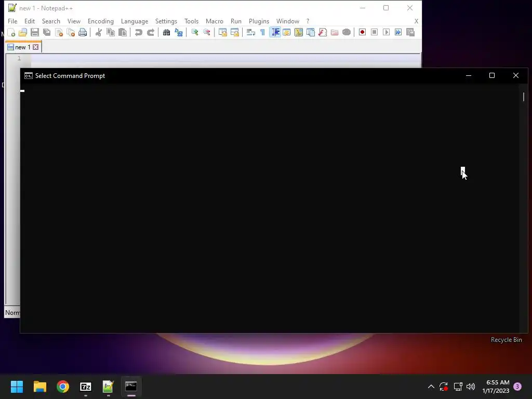Maximize the Command Prompt window
The height and width of the screenshot is (399, 532).
coord(492,75)
